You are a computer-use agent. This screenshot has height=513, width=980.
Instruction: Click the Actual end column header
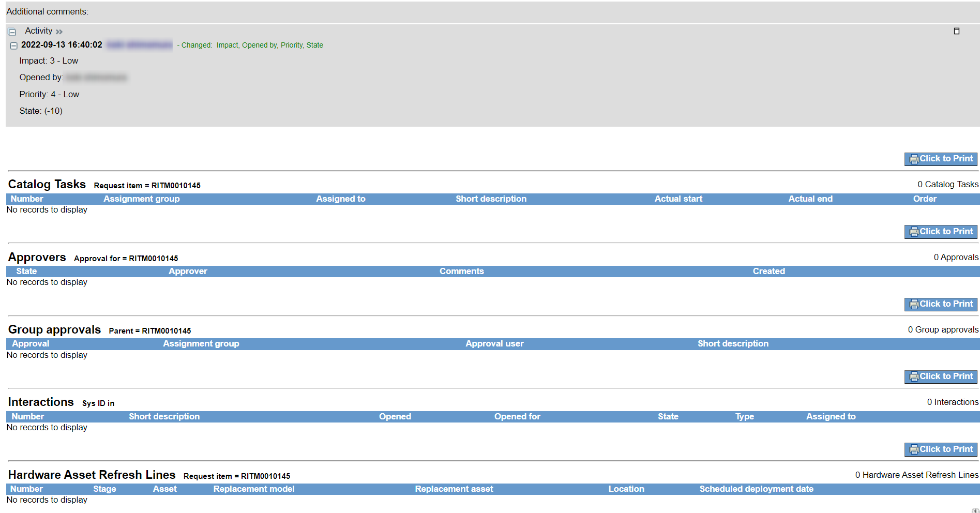point(810,199)
